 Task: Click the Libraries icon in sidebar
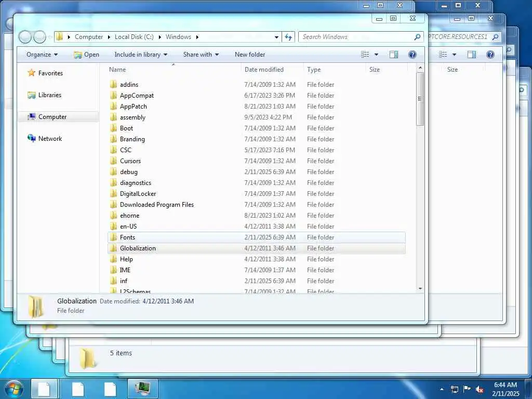click(x=32, y=95)
